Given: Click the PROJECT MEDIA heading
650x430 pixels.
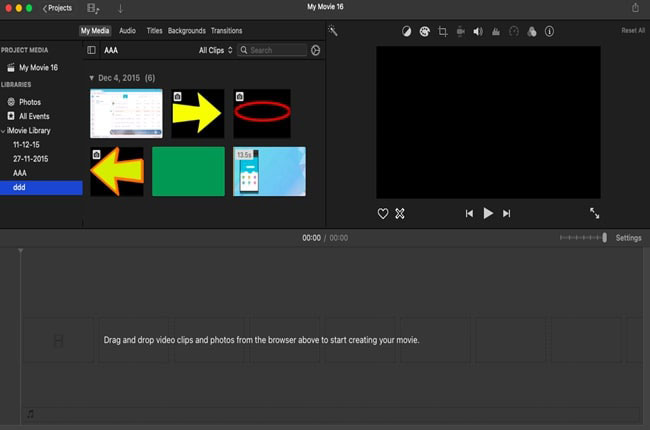Looking at the screenshot, I should point(24,50).
